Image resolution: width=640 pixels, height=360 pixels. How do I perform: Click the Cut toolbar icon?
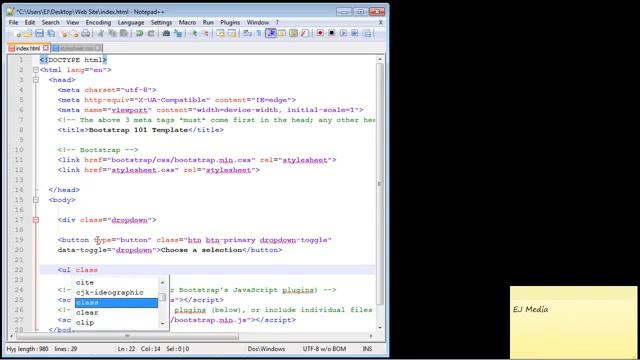click(x=100, y=33)
